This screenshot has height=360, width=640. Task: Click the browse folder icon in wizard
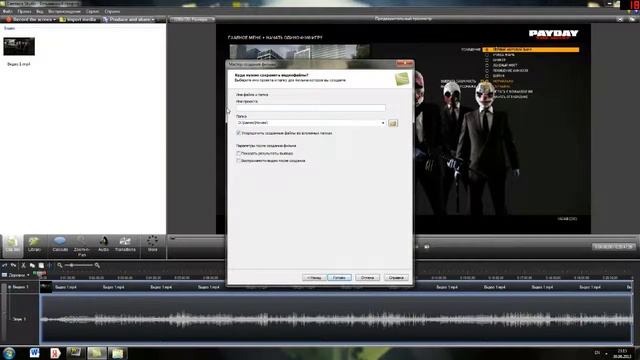coord(393,123)
